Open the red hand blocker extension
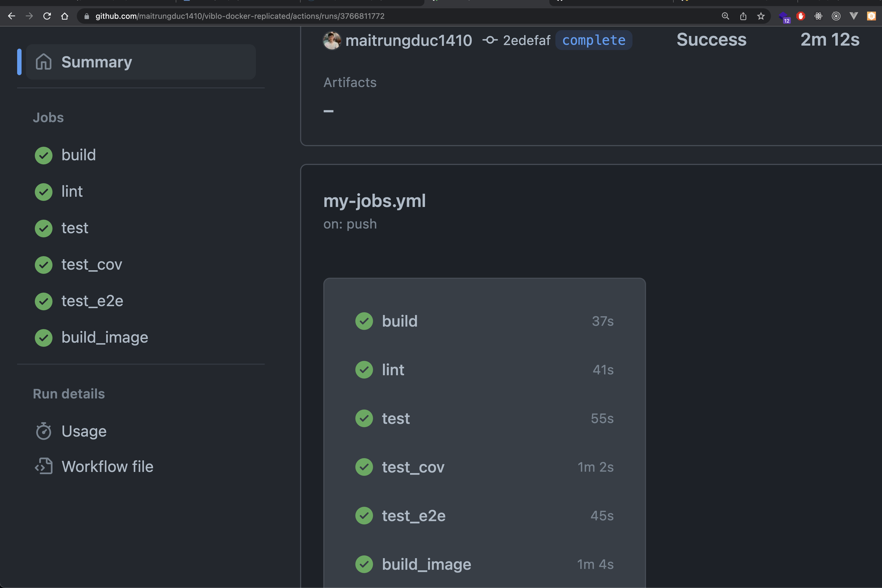882x588 pixels. 801,16
